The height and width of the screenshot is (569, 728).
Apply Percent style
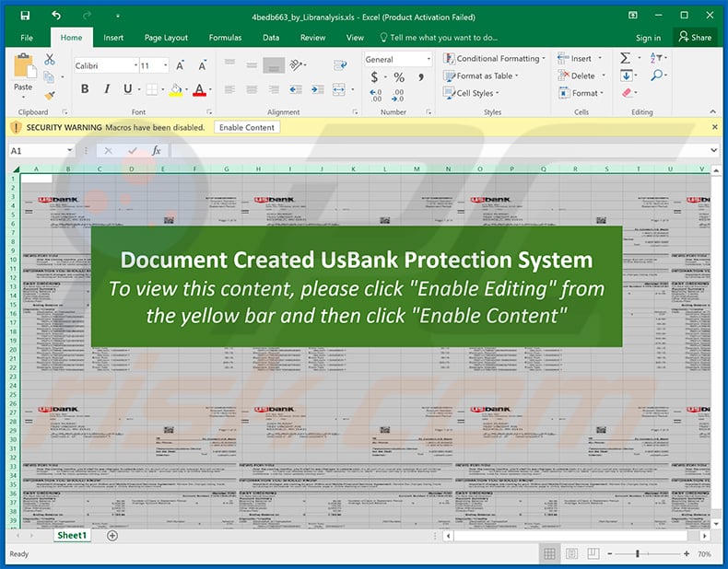(399, 76)
